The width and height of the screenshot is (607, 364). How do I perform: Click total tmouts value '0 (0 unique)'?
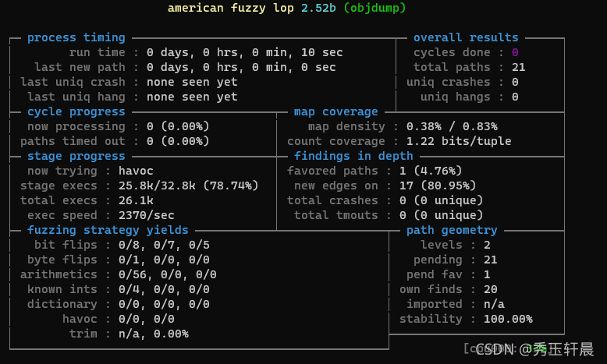tap(441, 215)
